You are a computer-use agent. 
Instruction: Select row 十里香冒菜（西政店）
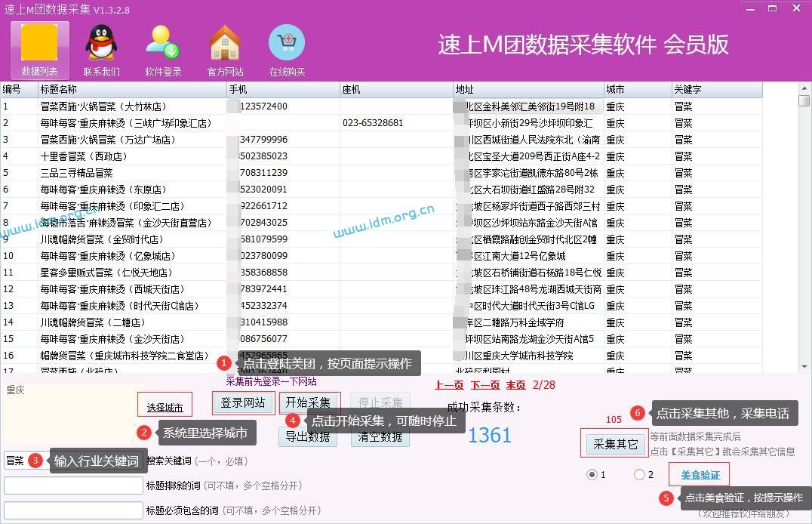click(382, 156)
